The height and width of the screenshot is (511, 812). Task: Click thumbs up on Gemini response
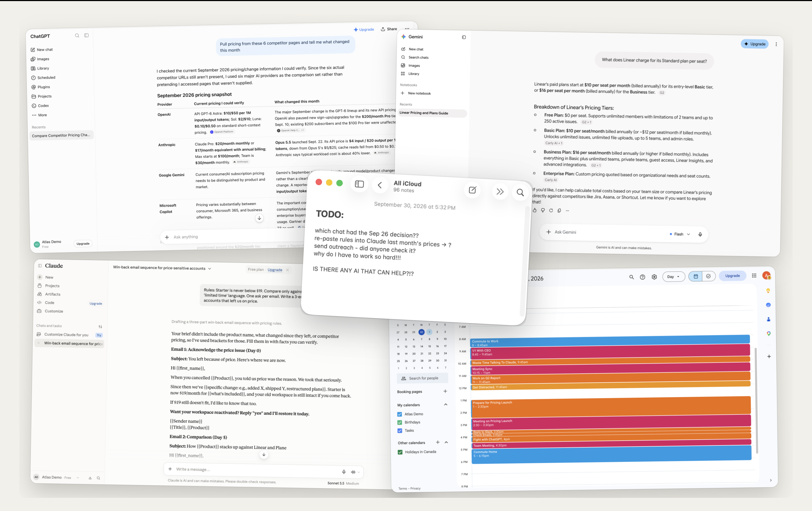click(534, 210)
